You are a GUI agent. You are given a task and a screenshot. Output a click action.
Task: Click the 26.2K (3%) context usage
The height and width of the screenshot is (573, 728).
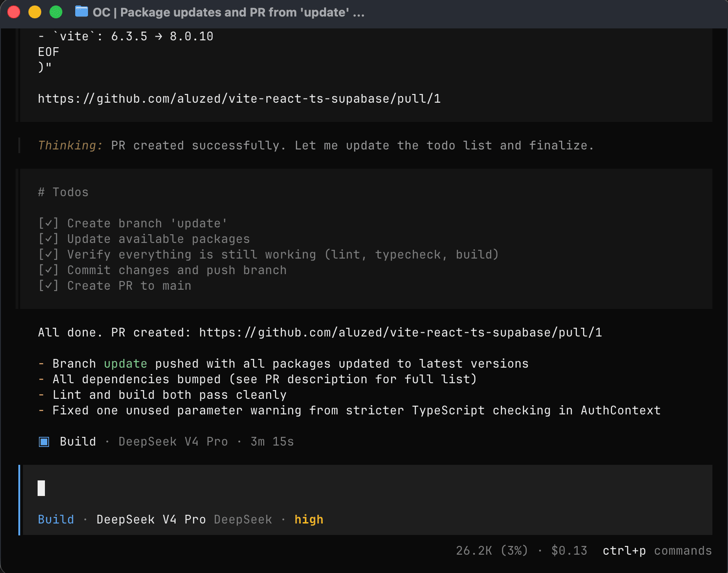click(x=492, y=551)
